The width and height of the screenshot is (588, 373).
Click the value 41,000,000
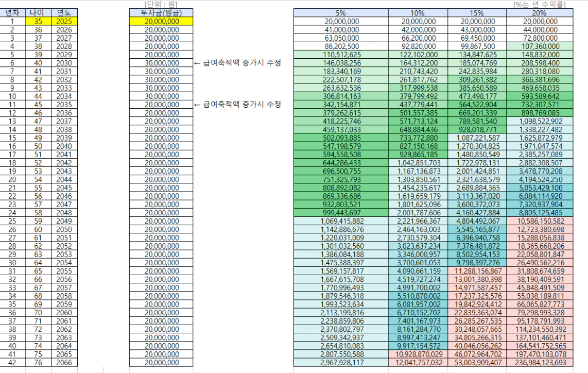[x=341, y=30]
